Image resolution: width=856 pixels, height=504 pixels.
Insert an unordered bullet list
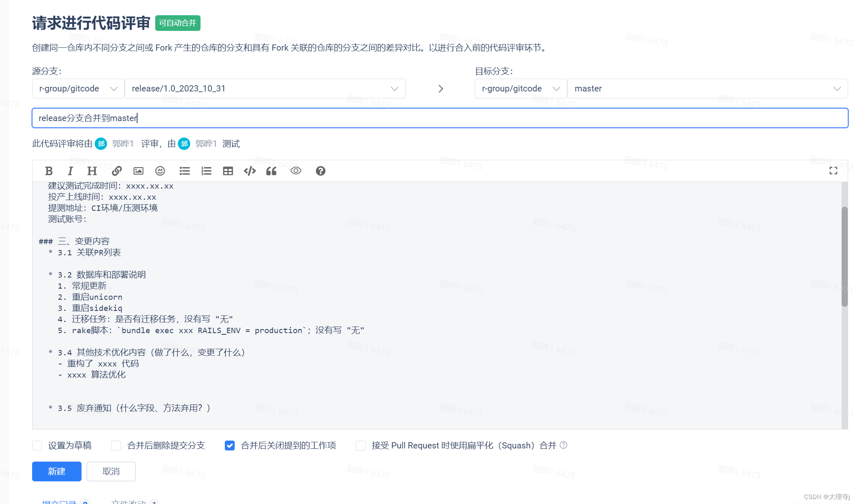(x=185, y=171)
